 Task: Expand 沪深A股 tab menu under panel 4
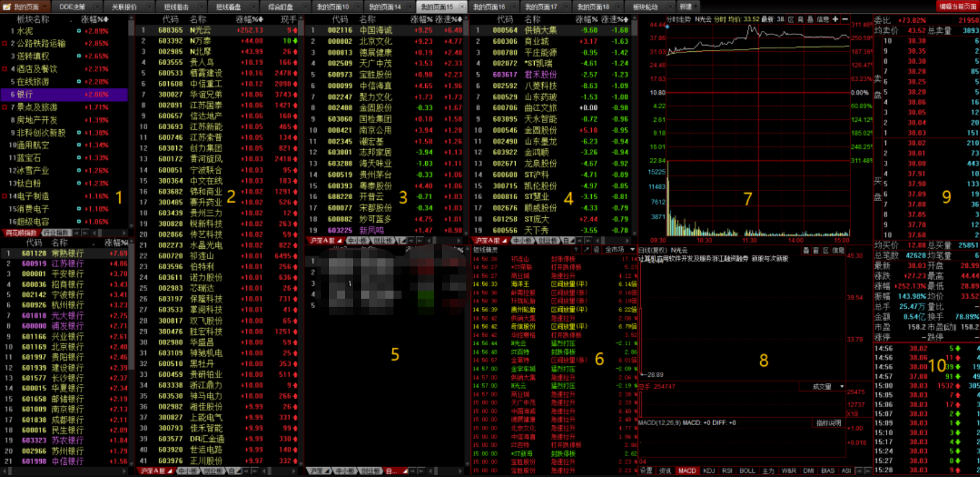(504, 240)
